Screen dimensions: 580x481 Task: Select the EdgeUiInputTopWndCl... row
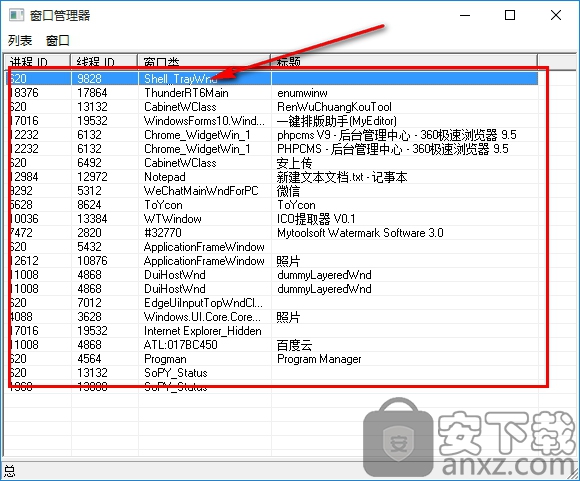(x=272, y=303)
